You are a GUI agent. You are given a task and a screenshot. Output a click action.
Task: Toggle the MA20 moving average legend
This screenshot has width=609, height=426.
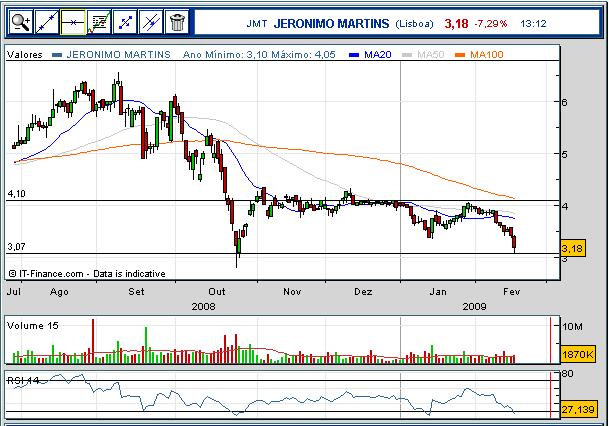point(378,55)
